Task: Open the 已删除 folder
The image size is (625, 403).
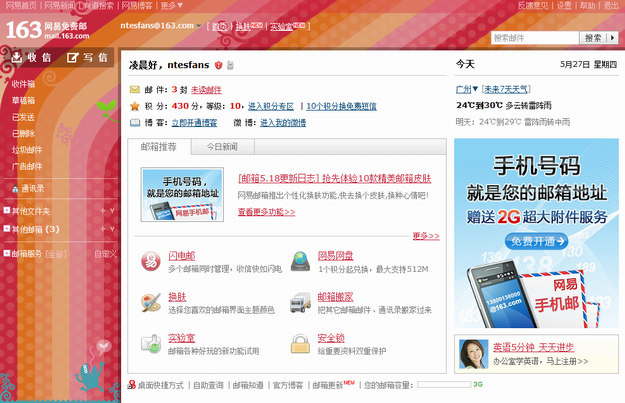Action: pos(23,134)
